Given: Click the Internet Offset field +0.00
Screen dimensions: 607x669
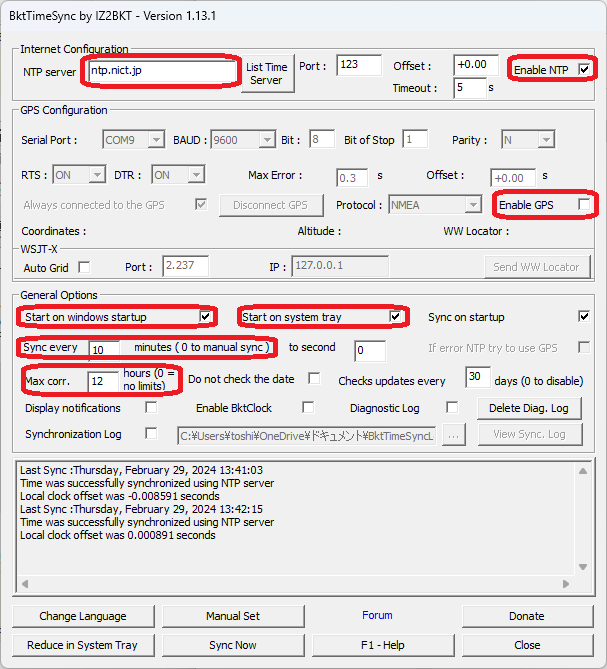Looking at the screenshot, I should click(476, 65).
